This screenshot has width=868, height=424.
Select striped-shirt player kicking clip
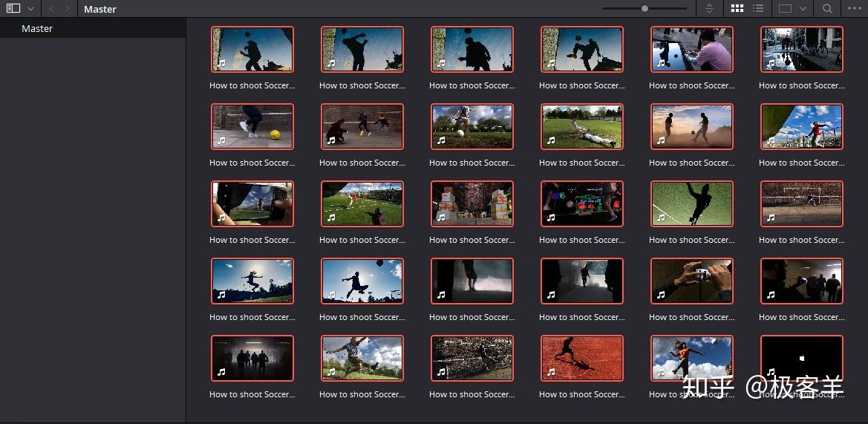362,358
